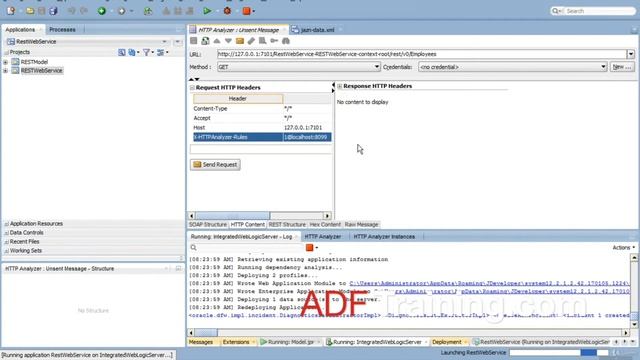640x360 pixels.
Task: Open the URL history dropdown arrow
Action: [631, 54]
